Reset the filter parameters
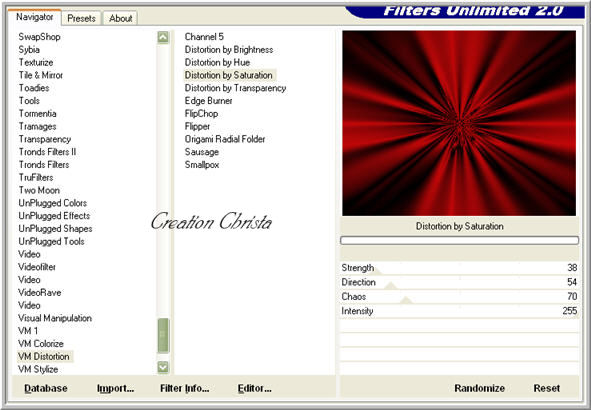591x410 pixels. tap(547, 388)
